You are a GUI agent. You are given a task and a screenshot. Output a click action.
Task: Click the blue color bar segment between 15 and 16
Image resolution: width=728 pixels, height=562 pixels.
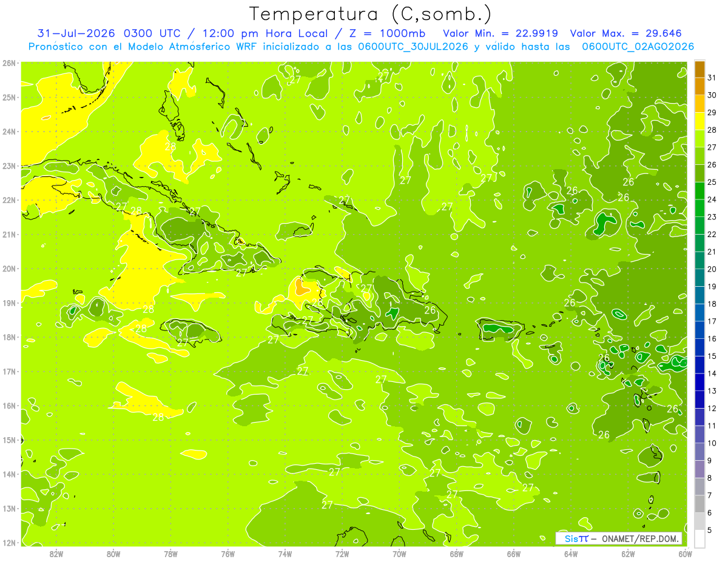tap(699, 347)
